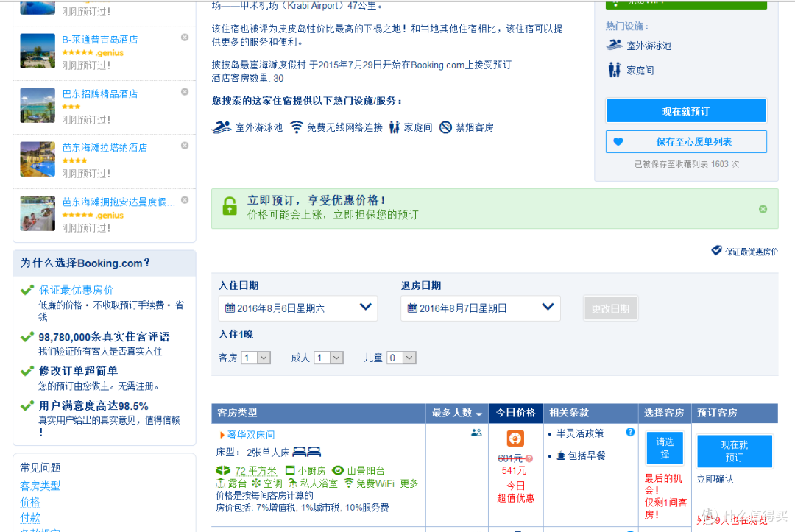Screen dimensions: 795x532
Task: Remove 巴东招牌精品酒店 from recently viewed
Action: [185, 92]
